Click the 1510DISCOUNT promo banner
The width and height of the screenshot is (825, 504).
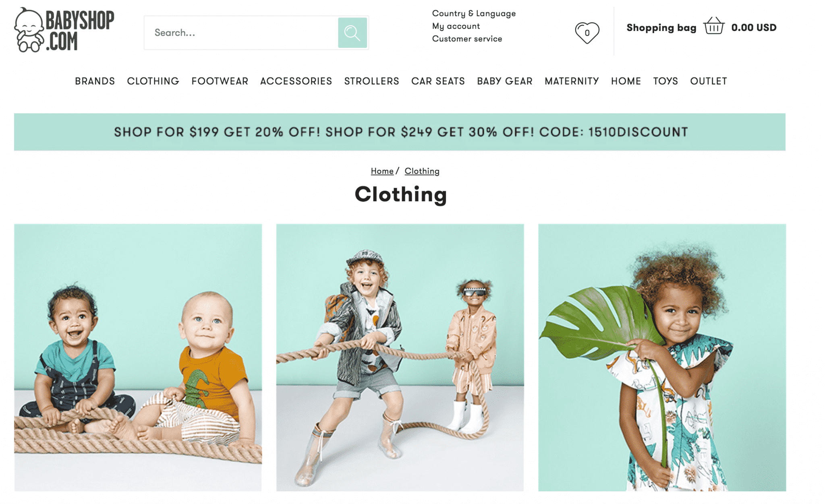point(400,132)
